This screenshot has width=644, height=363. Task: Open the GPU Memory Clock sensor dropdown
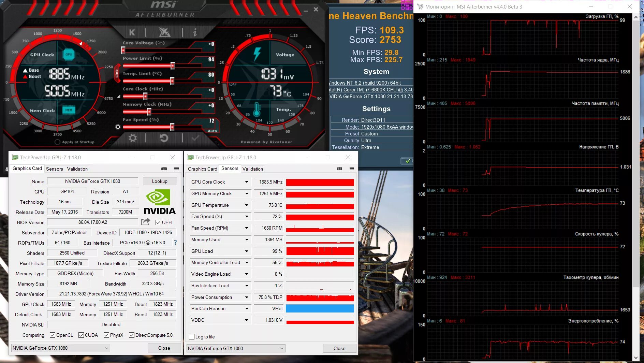[247, 193]
